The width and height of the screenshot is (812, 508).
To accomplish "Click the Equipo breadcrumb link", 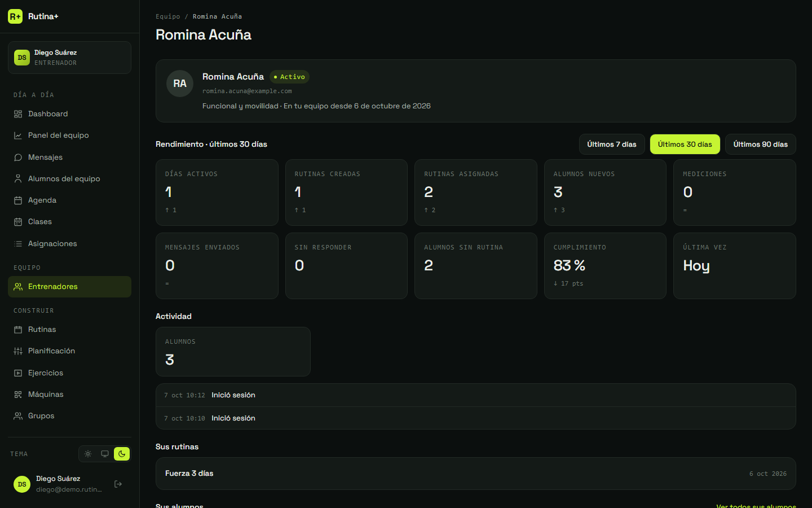I will 168,16.
